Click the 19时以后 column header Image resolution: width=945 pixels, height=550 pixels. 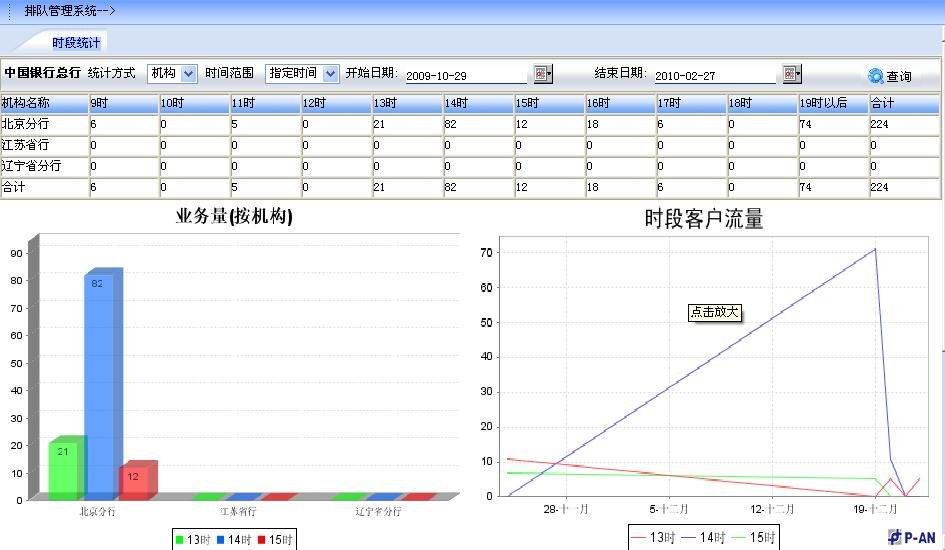(x=834, y=103)
